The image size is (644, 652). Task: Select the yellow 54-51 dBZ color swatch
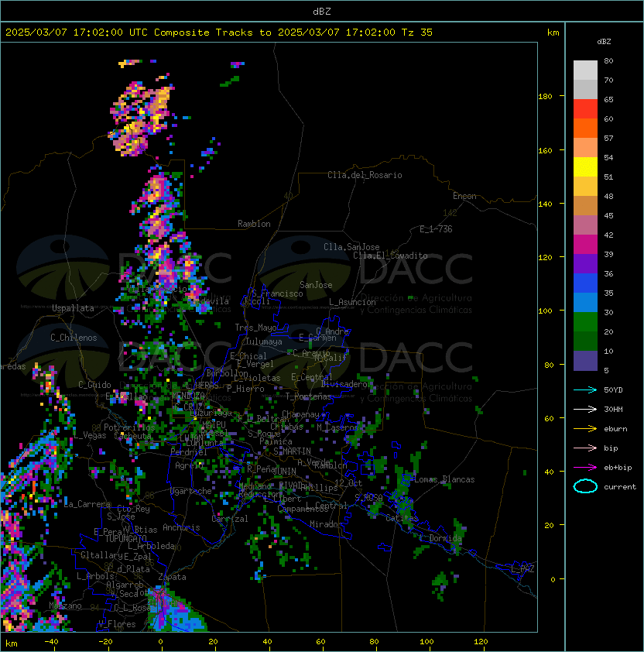585,167
